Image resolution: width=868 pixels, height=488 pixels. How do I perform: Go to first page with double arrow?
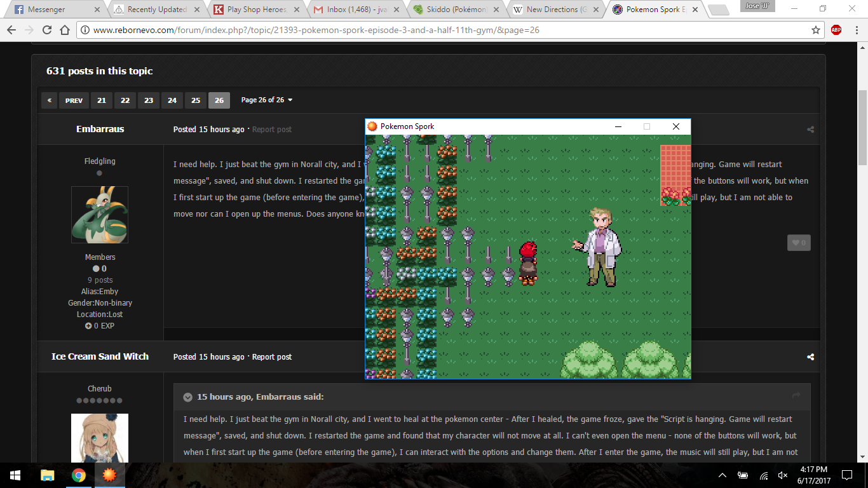49,100
